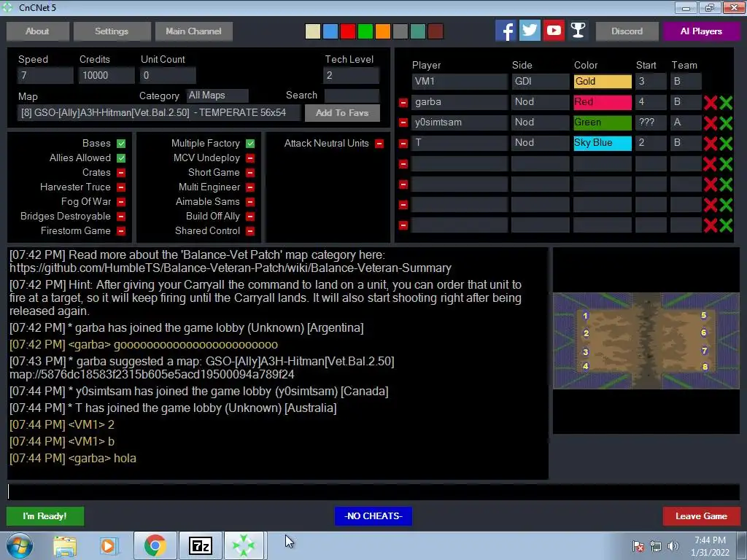Click the red X beside garba
747x560 pixels.
(711, 102)
